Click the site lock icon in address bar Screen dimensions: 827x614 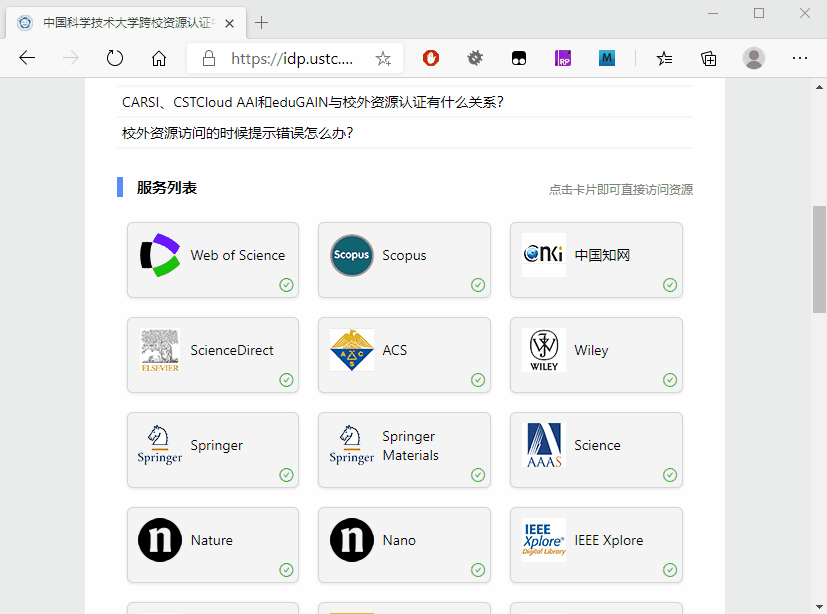(x=209, y=58)
